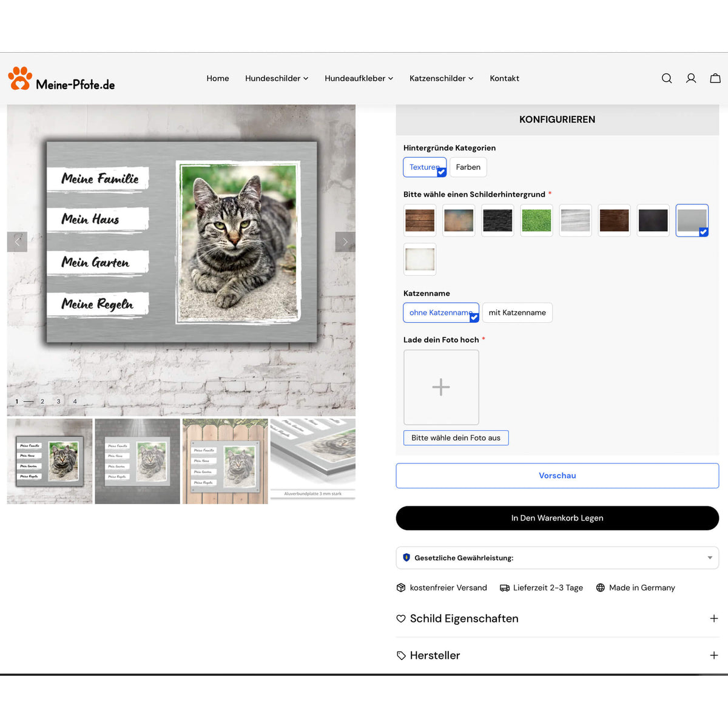Viewport: 728px width, 728px height.
Task: Jump to slide 4 indicator
Action: click(x=75, y=402)
